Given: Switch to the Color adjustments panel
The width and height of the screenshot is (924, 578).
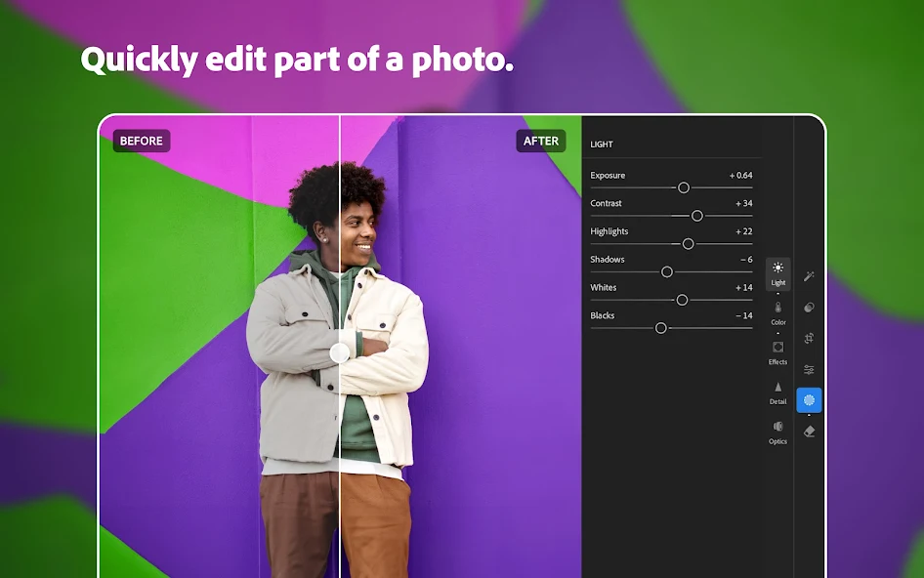Looking at the screenshot, I should [x=777, y=312].
